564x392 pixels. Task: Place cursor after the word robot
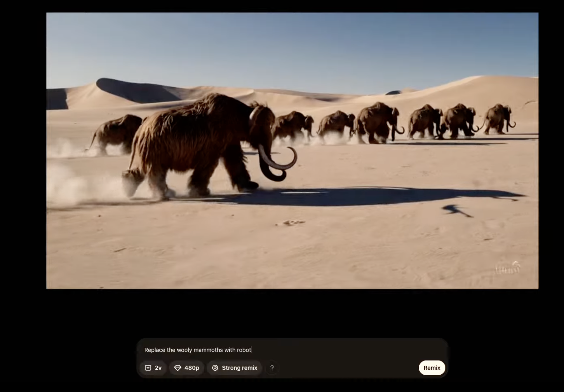pyautogui.click(x=251, y=350)
